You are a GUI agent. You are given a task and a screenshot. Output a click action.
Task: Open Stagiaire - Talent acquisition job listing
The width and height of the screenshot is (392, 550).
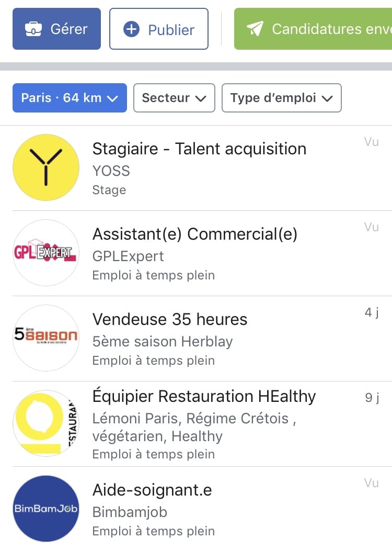click(202, 168)
